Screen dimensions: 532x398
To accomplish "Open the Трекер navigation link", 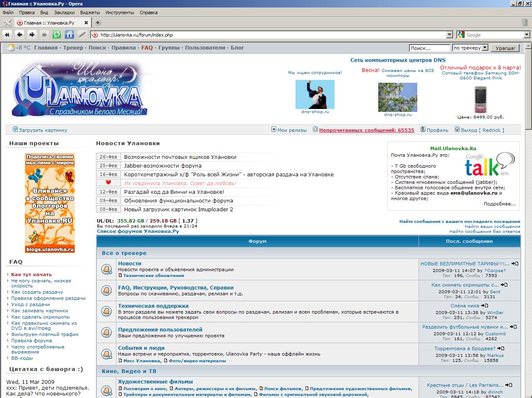I will click(x=73, y=48).
